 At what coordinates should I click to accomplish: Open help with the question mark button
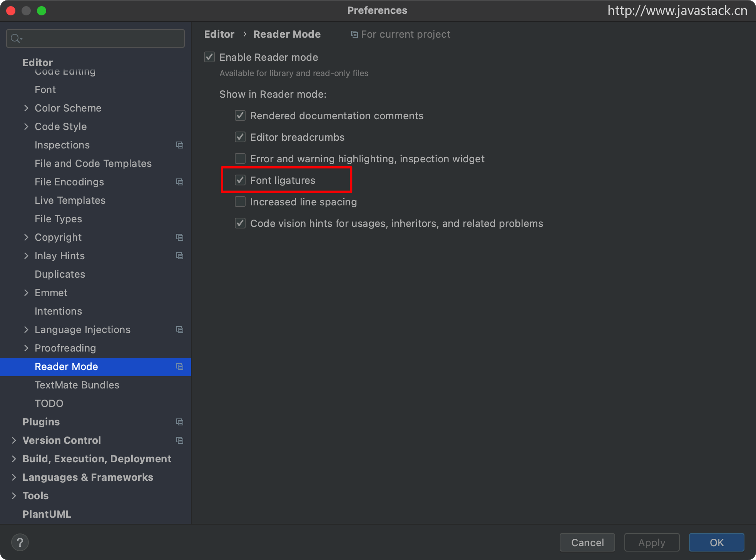20,543
